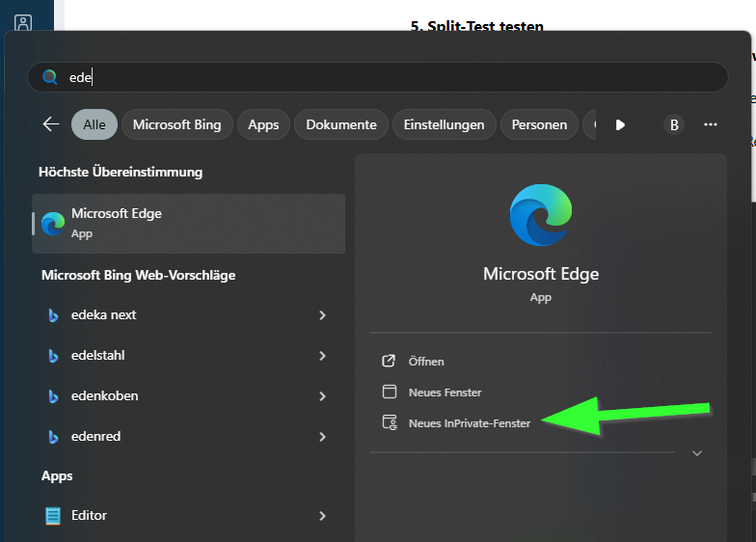Click Bing icon beside 'edeka next'

[x=53, y=314]
